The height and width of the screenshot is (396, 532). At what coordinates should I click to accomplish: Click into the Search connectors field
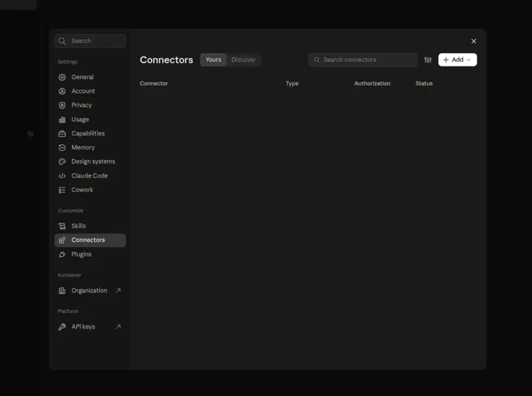pyautogui.click(x=362, y=60)
